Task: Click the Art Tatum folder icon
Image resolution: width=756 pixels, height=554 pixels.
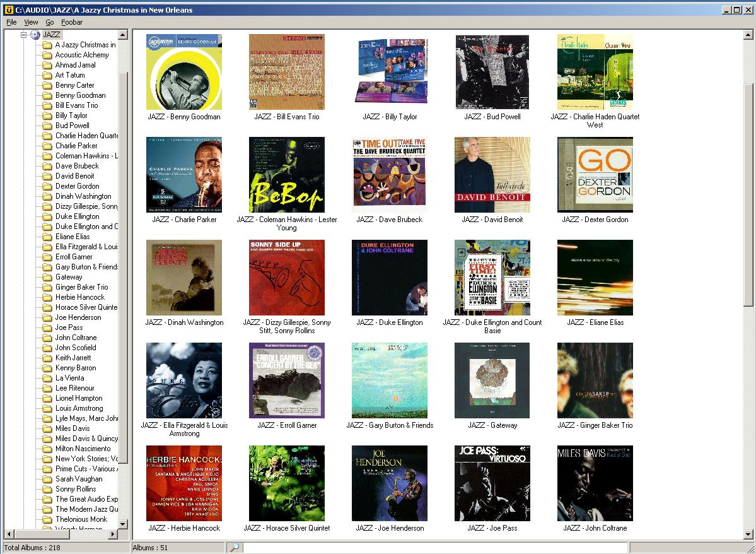Action: (47, 75)
